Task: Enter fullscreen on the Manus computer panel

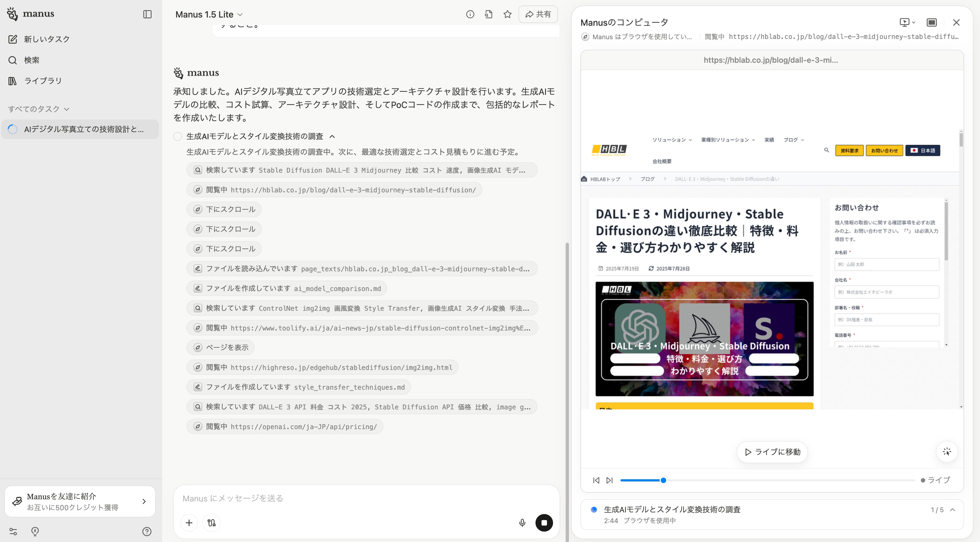Action: [x=932, y=22]
